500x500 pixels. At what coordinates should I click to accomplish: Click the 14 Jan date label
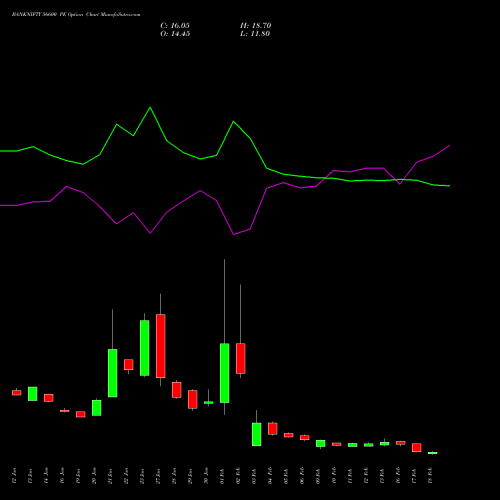(x=46, y=476)
